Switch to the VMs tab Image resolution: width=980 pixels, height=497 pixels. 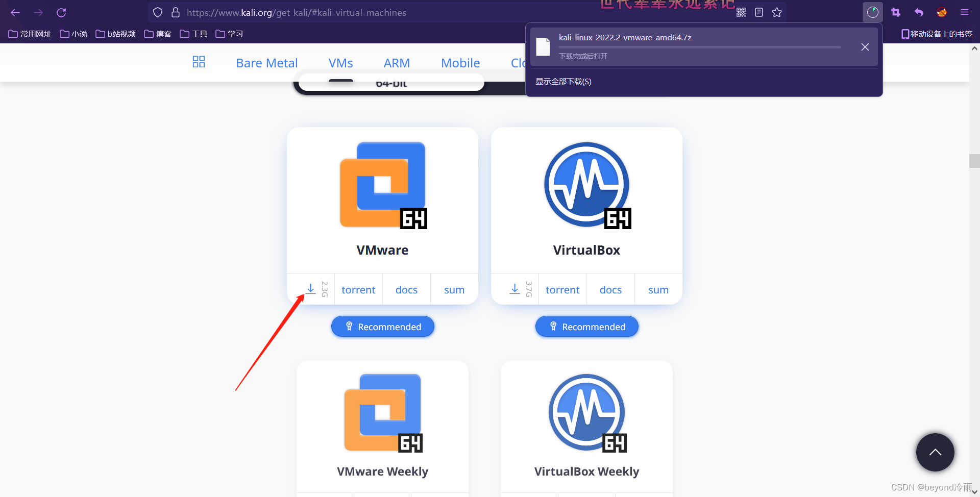pos(340,63)
